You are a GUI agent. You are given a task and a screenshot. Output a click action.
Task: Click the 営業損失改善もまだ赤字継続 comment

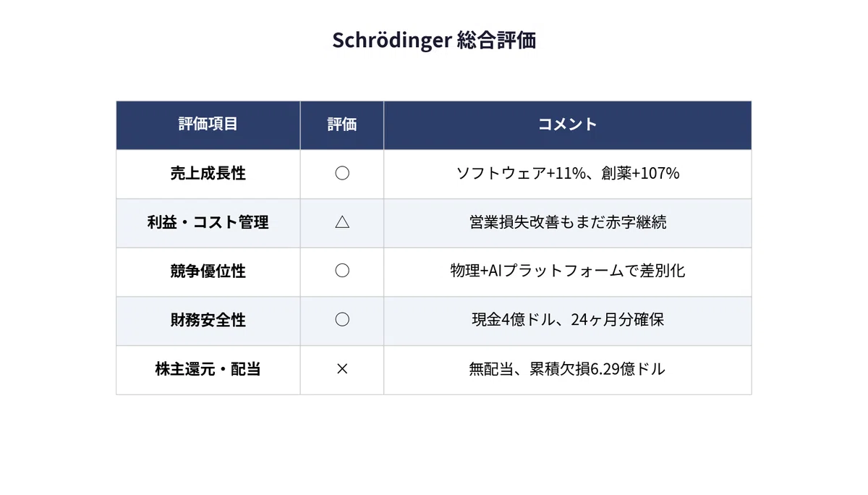568,222
